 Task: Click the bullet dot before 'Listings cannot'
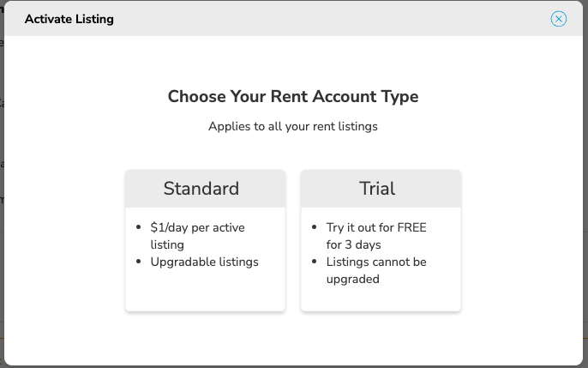point(315,262)
